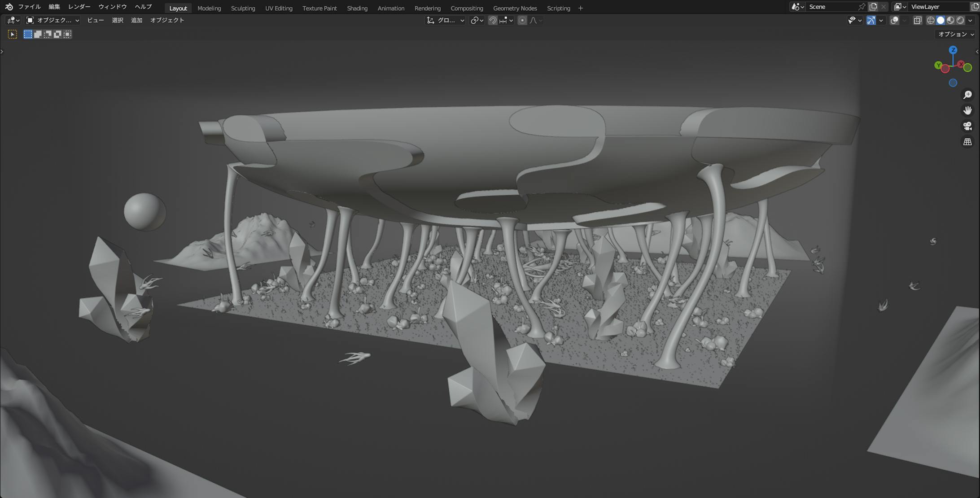
Task: Open the ビュー viewport menu
Action: [95, 20]
